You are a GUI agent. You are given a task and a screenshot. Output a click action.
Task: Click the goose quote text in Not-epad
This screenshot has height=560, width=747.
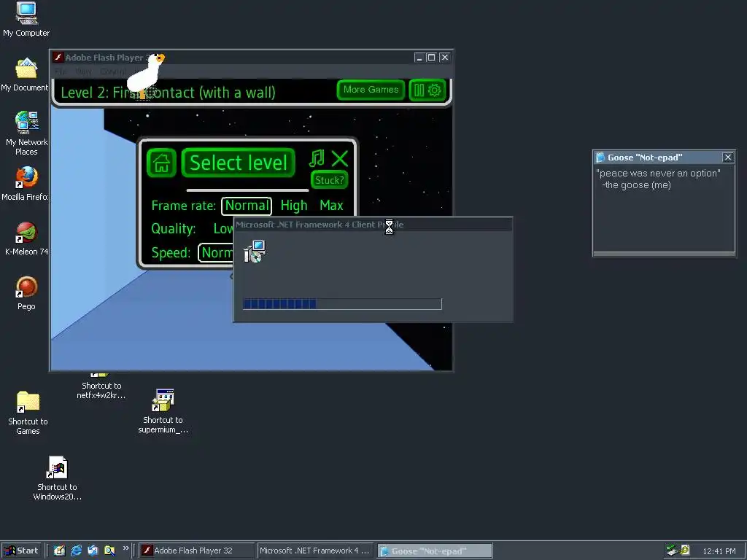click(658, 179)
